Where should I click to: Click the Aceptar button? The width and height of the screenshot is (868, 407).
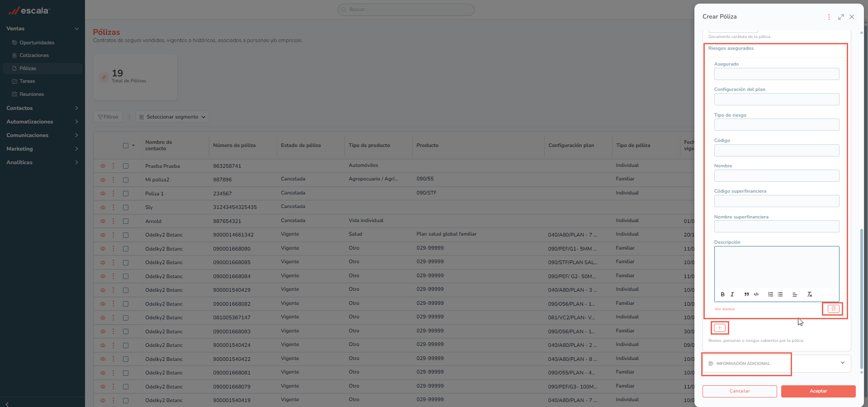coord(818,391)
